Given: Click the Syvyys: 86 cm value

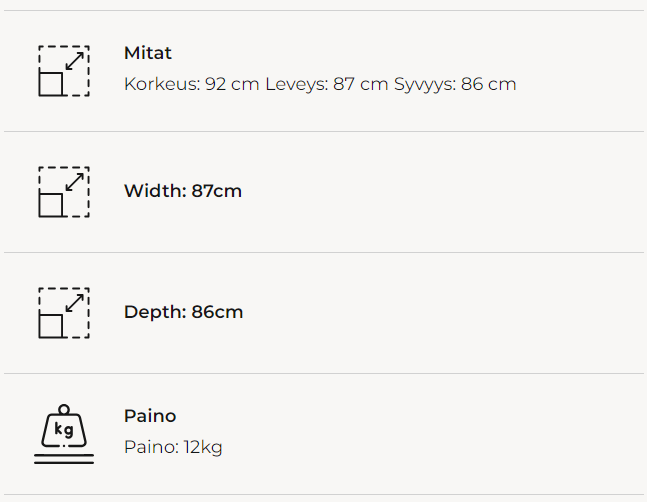Looking at the screenshot, I should point(455,84).
